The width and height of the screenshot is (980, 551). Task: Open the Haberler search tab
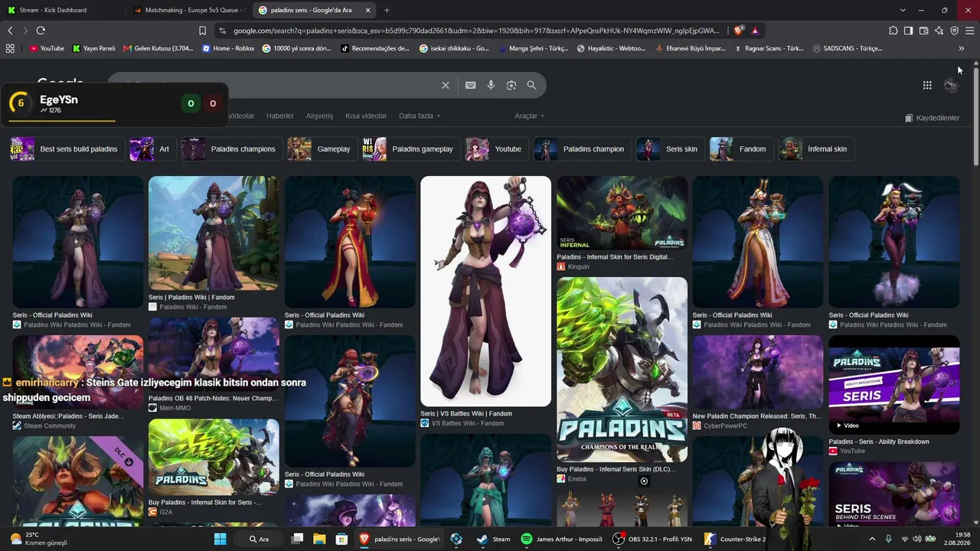pyautogui.click(x=280, y=116)
